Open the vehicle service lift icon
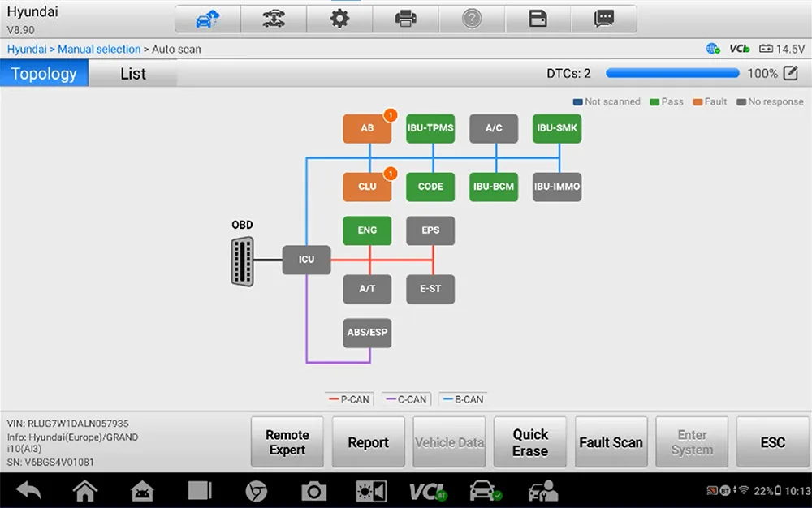Image resolution: width=812 pixels, height=508 pixels. pos(274,19)
